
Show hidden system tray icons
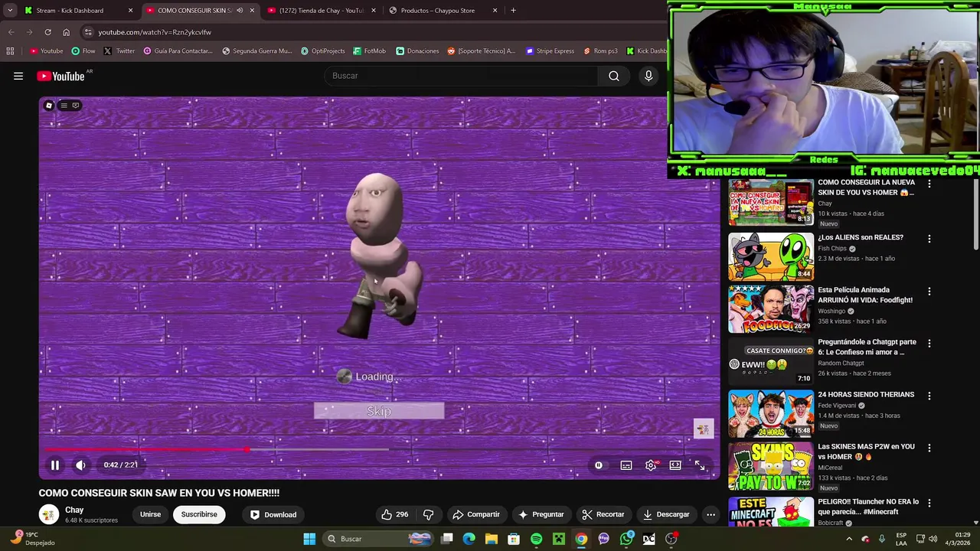(849, 539)
